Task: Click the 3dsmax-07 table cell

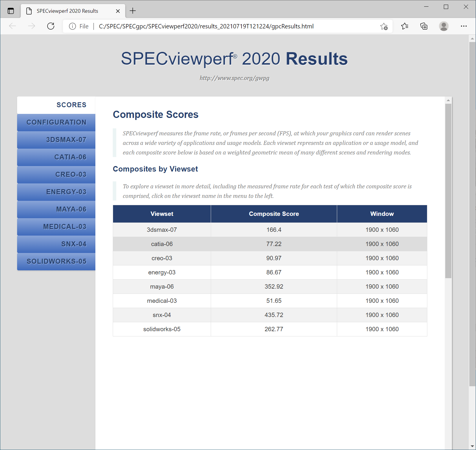Action: click(x=162, y=230)
